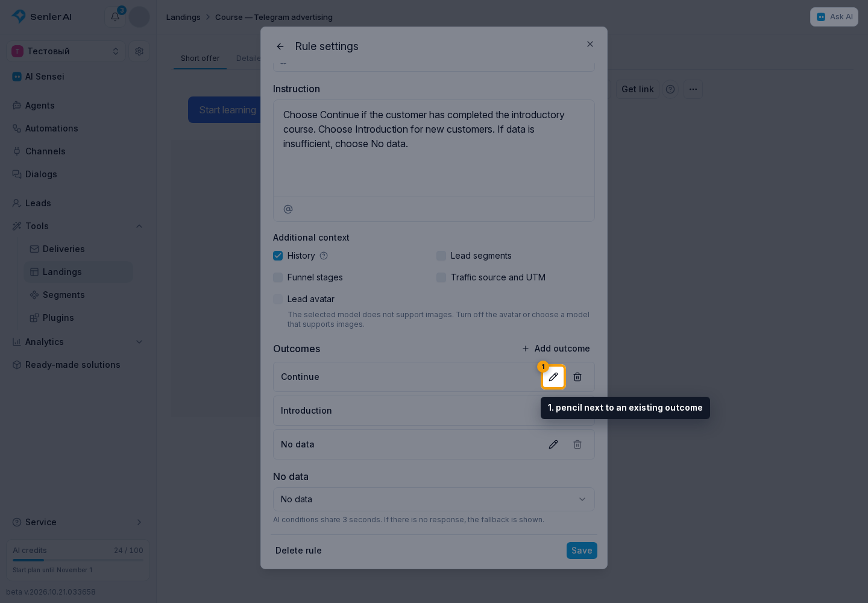Go back using the Rule settings arrow

click(280, 46)
